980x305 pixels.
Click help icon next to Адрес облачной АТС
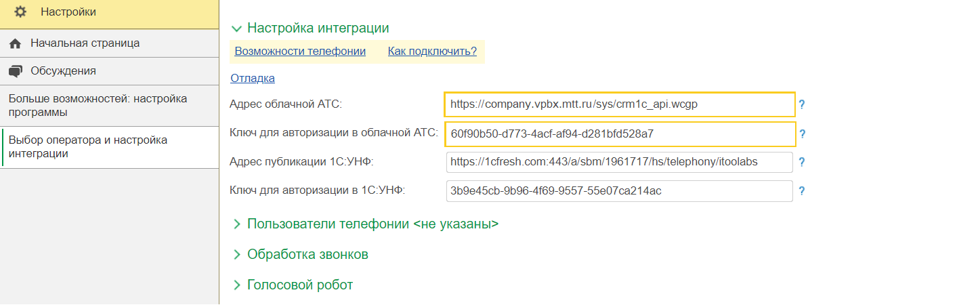pos(802,105)
